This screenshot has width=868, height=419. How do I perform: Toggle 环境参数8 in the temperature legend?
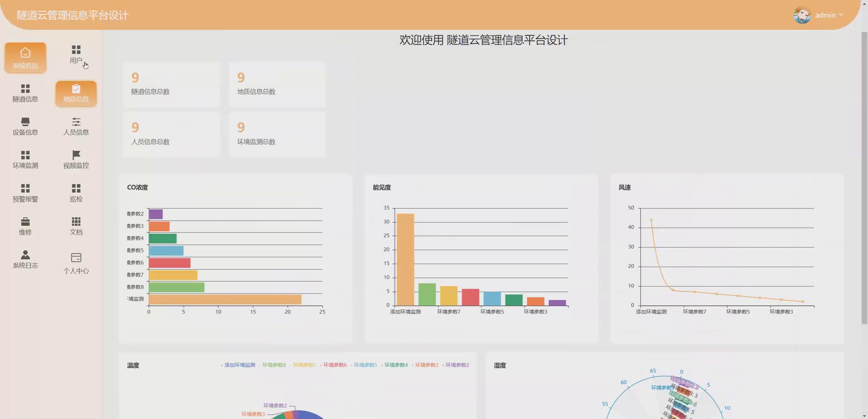point(274,365)
